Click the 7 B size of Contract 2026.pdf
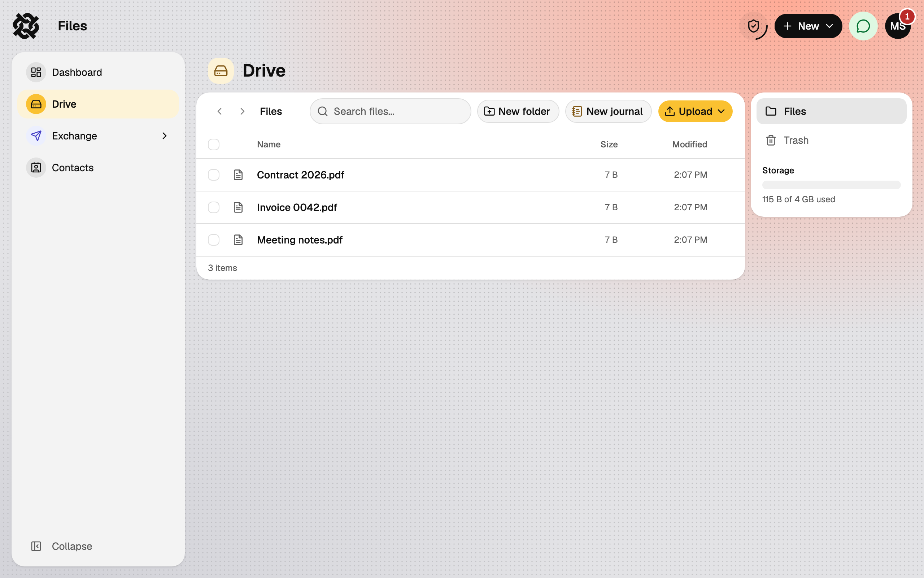 tap(611, 175)
